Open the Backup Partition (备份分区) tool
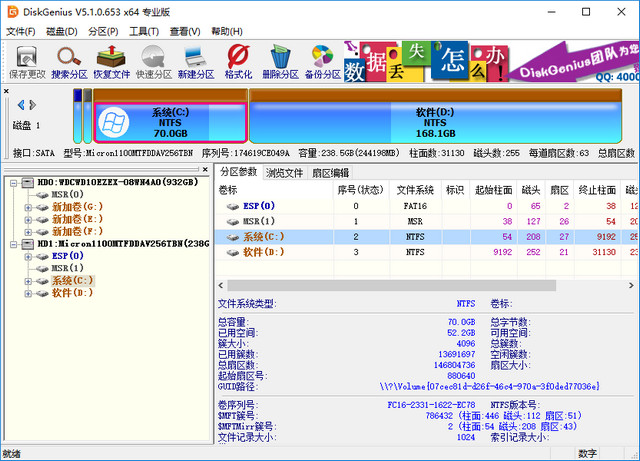 (322, 62)
